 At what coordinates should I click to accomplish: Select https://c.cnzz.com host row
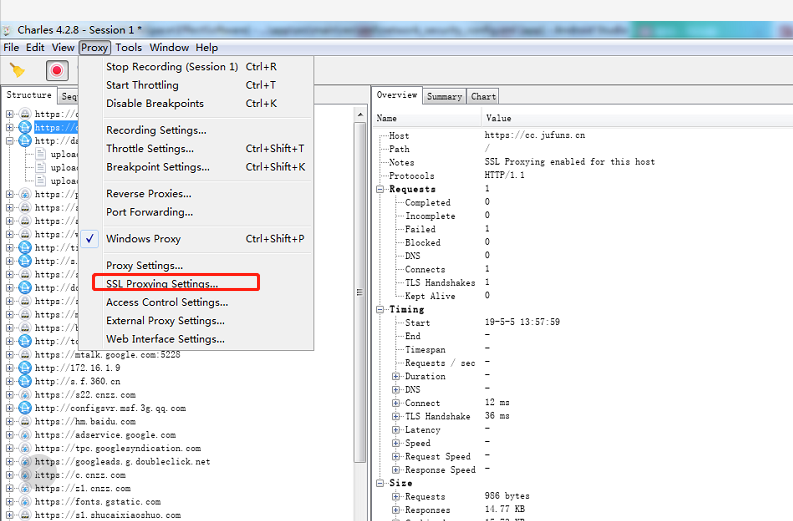click(x=80, y=475)
